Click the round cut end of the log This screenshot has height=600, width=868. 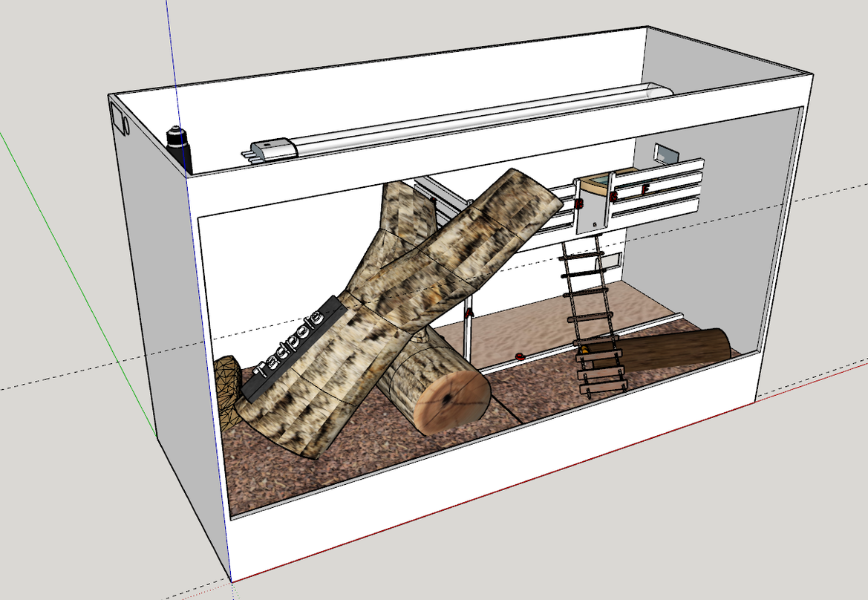(452, 401)
